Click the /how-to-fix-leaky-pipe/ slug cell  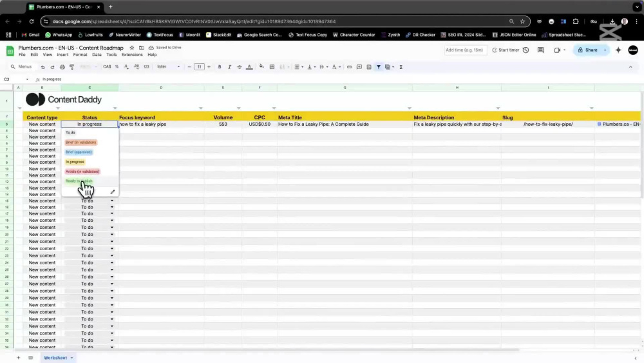click(x=548, y=124)
